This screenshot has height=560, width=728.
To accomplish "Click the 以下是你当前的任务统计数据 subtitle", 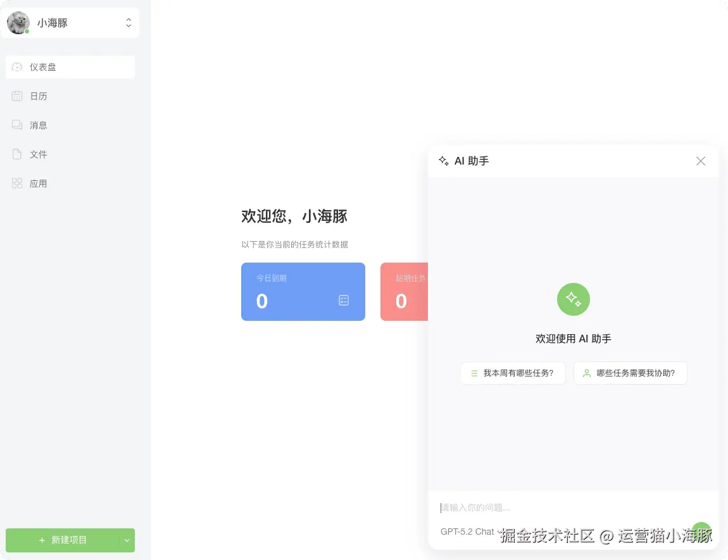I will (295, 244).
